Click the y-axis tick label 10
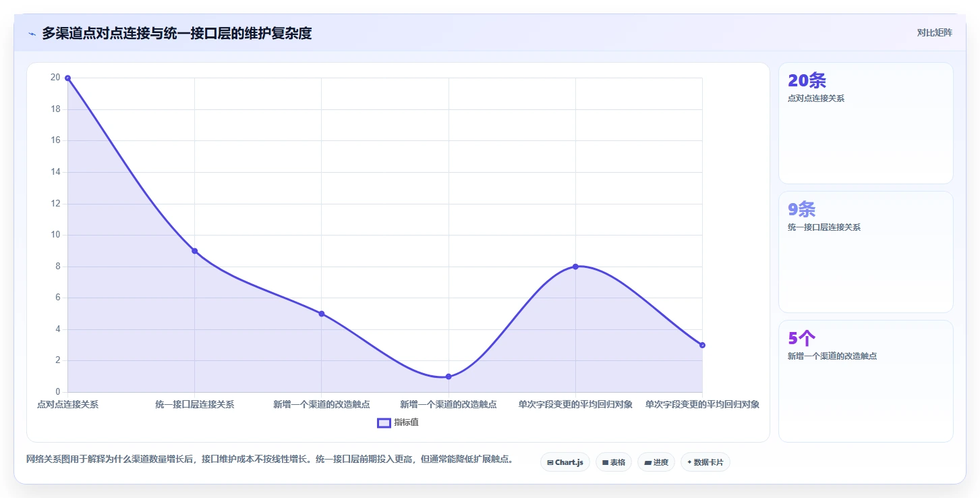The width and height of the screenshot is (980, 498). click(x=55, y=235)
